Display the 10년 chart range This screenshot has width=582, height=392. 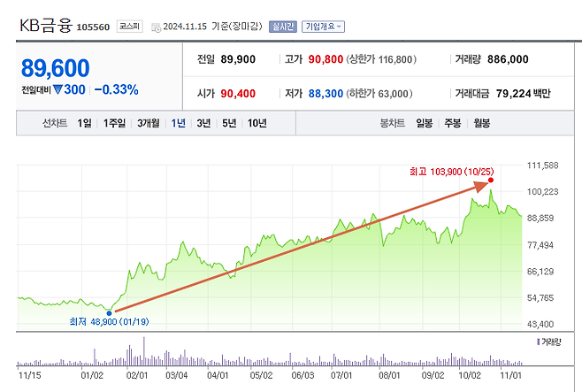257,123
